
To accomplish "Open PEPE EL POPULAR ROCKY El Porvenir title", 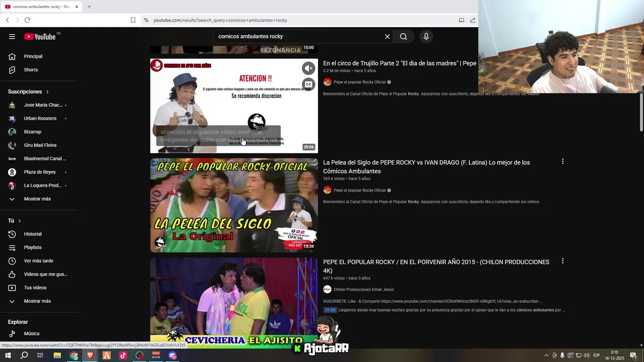I will pyautogui.click(x=436, y=266).
